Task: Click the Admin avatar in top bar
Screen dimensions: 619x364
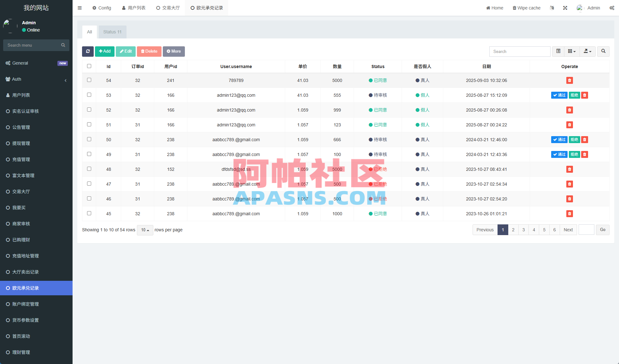Action: 580,8
